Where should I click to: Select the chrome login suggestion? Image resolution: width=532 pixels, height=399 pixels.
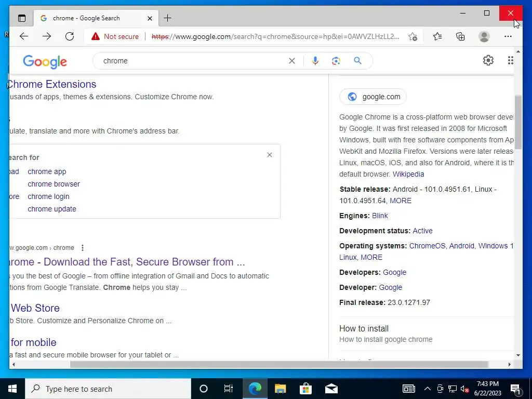(x=48, y=196)
